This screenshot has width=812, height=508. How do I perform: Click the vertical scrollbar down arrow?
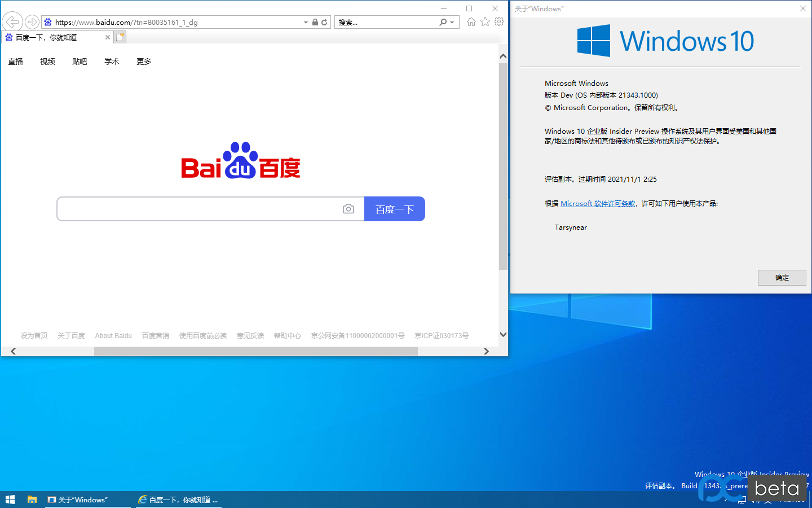[503, 334]
